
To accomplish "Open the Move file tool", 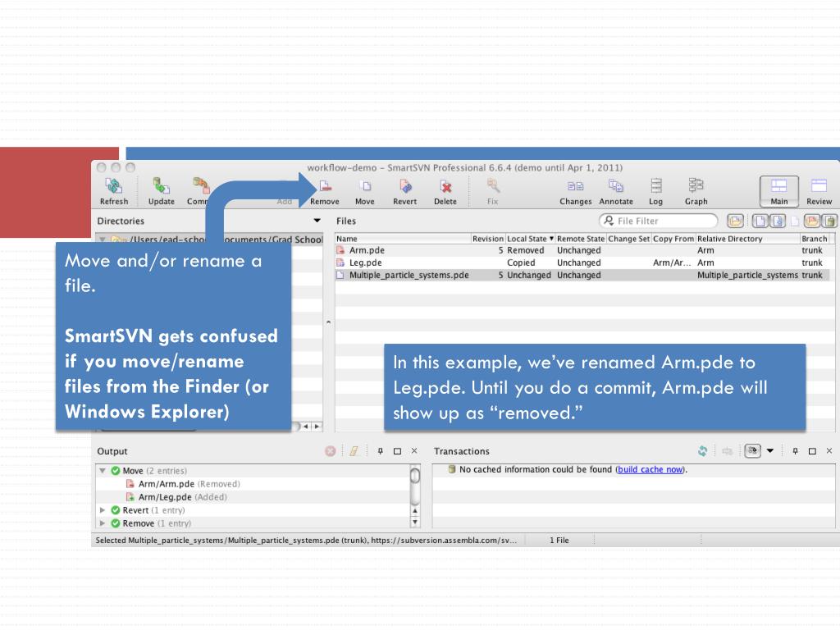I will pyautogui.click(x=365, y=191).
